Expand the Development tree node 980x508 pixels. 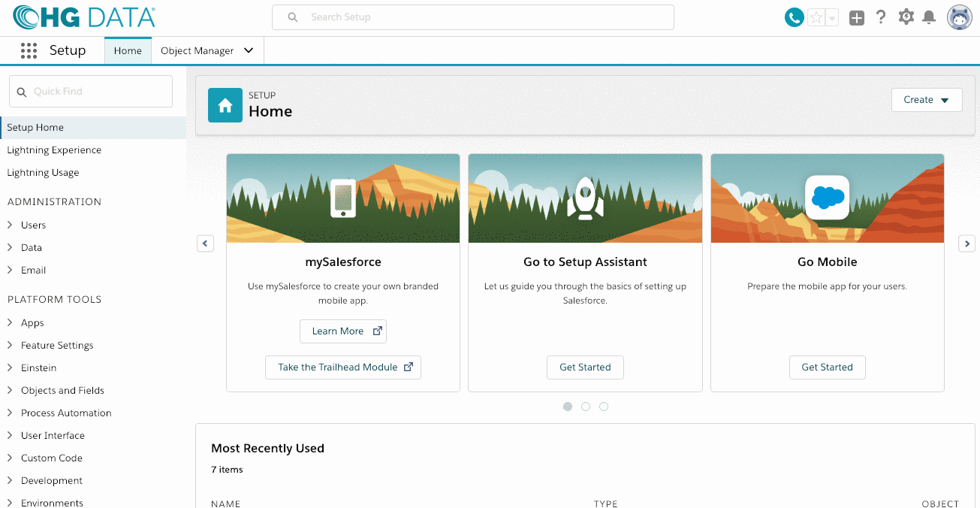pyautogui.click(x=10, y=480)
